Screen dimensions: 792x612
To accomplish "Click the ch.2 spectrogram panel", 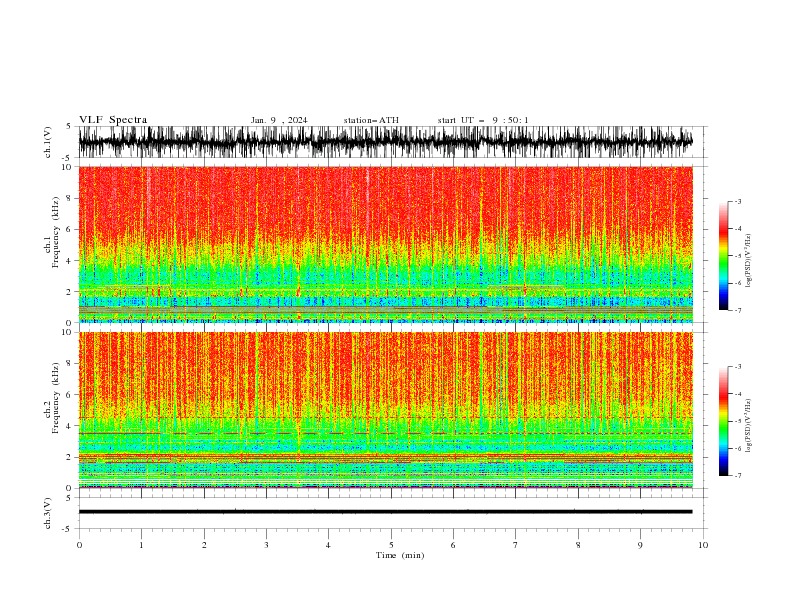I will coord(385,410).
